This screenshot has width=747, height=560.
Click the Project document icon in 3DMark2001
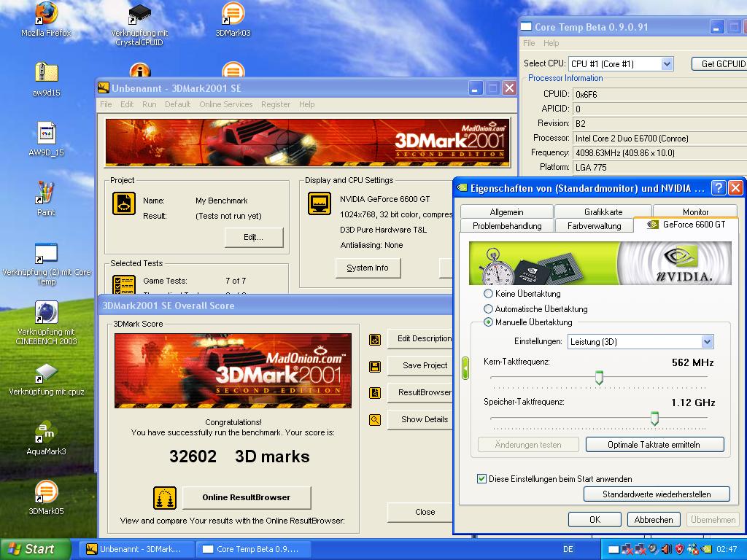pos(124,203)
